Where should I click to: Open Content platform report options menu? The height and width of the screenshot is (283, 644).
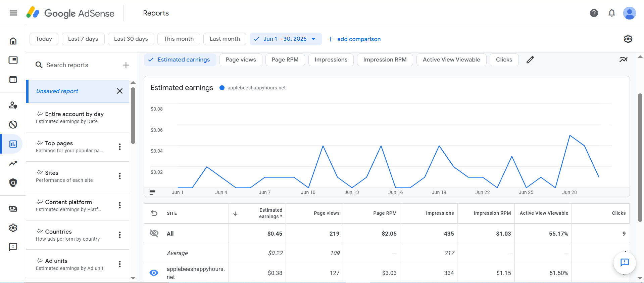[120, 205]
